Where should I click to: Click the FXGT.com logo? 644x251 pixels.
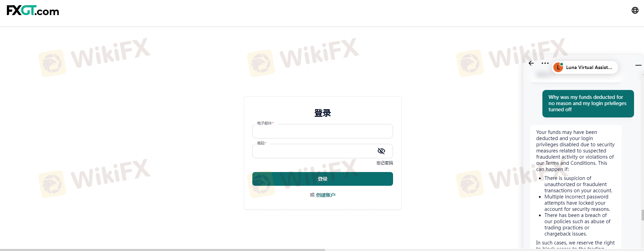point(33,11)
